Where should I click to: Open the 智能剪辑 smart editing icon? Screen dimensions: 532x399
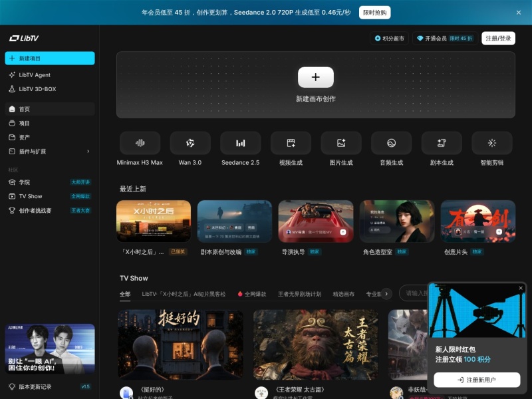(x=492, y=143)
